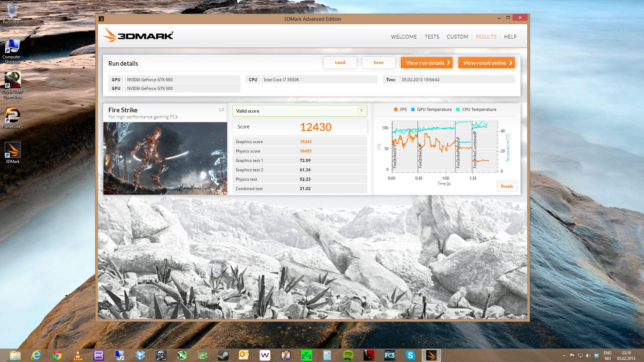
Task: Click the Intel Core i7 3930K CPU field
Action: (x=319, y=79)
